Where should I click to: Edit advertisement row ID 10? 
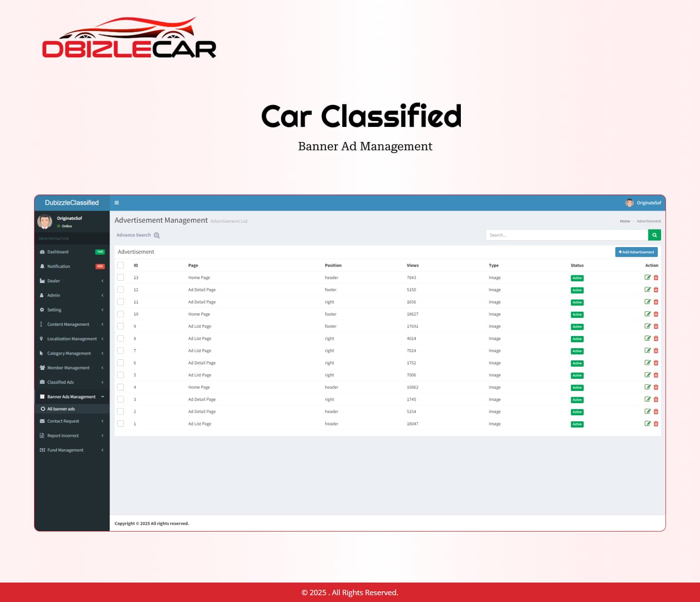coord(647,314)
